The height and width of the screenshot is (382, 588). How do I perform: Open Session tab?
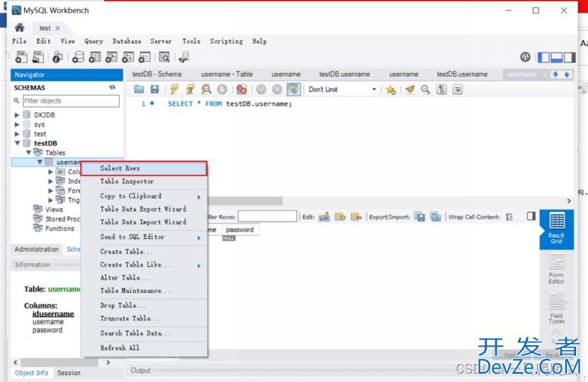(69, 373)
